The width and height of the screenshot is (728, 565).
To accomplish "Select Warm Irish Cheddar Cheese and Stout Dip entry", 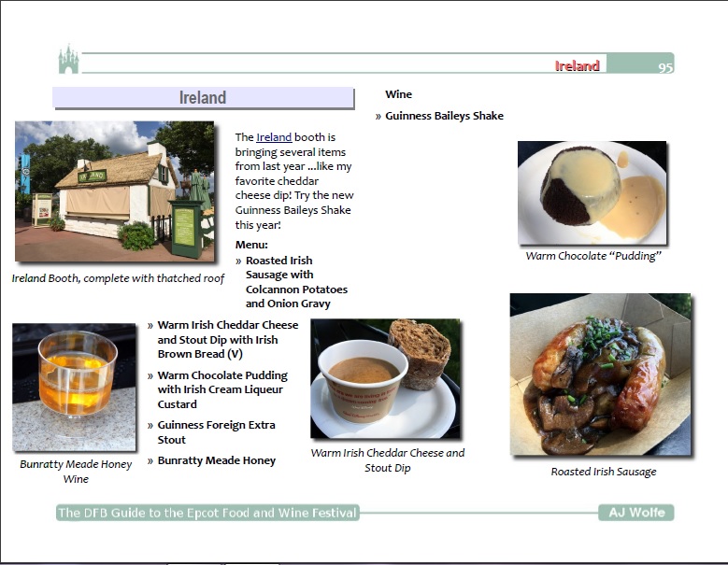I will coord(227,340).
